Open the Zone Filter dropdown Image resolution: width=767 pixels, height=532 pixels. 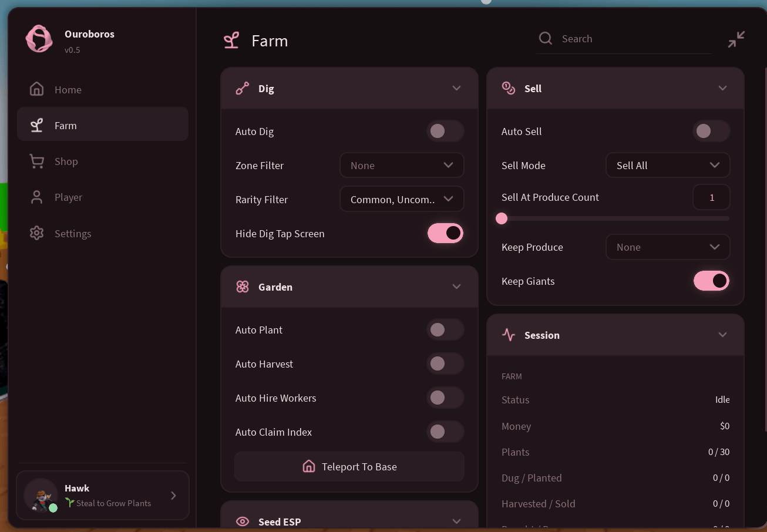tap(402, 166)
